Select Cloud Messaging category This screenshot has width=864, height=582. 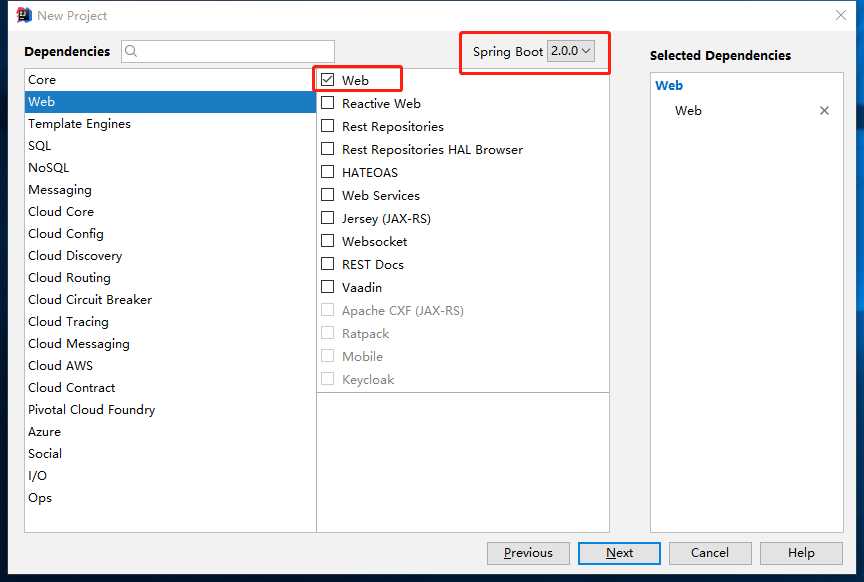point(170,344)
